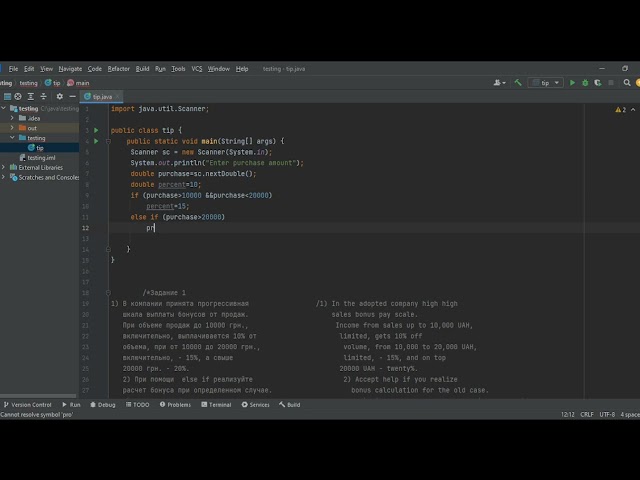The width and height of the screenshot is (640, 480).
Task: Open the TODO tool window
Action: [x=137, y=405]
